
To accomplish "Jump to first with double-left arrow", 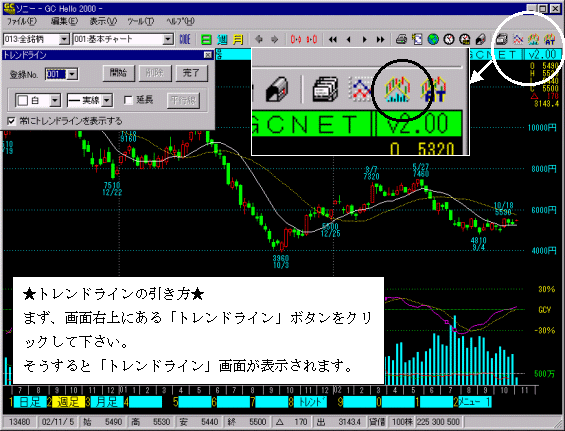I will tap(333, 39).
